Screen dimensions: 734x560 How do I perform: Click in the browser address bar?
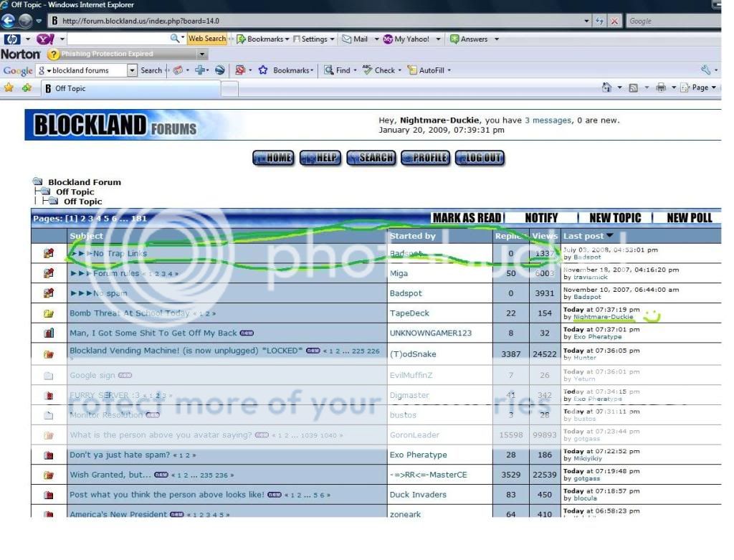[318, 21]
